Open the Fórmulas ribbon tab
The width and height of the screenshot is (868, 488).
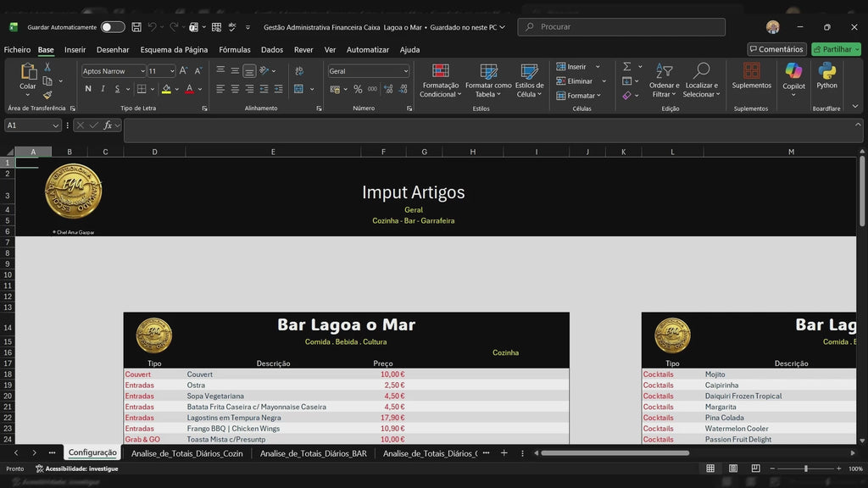pyautogui.click(x=235, y=50)
